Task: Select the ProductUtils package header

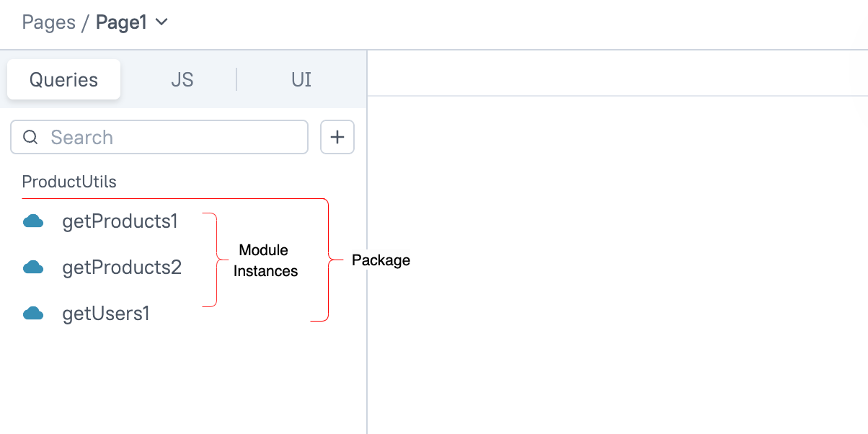Action: tap(69, 182)
